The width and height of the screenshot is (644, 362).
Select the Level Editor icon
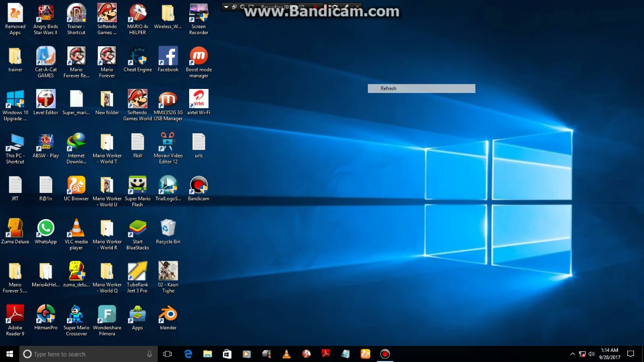[46, 104]
